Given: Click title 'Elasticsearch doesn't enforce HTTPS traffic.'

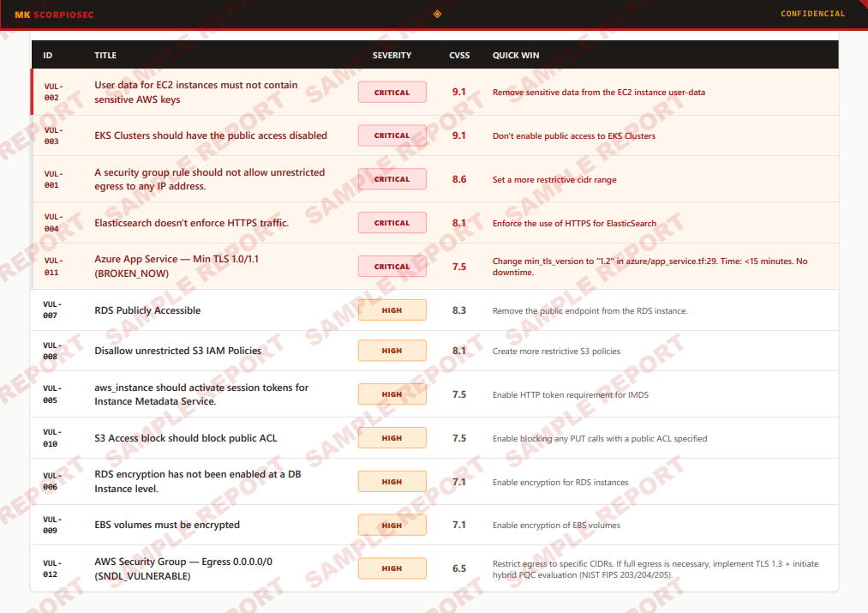Looking at the screenshot, I should (192, 223).
